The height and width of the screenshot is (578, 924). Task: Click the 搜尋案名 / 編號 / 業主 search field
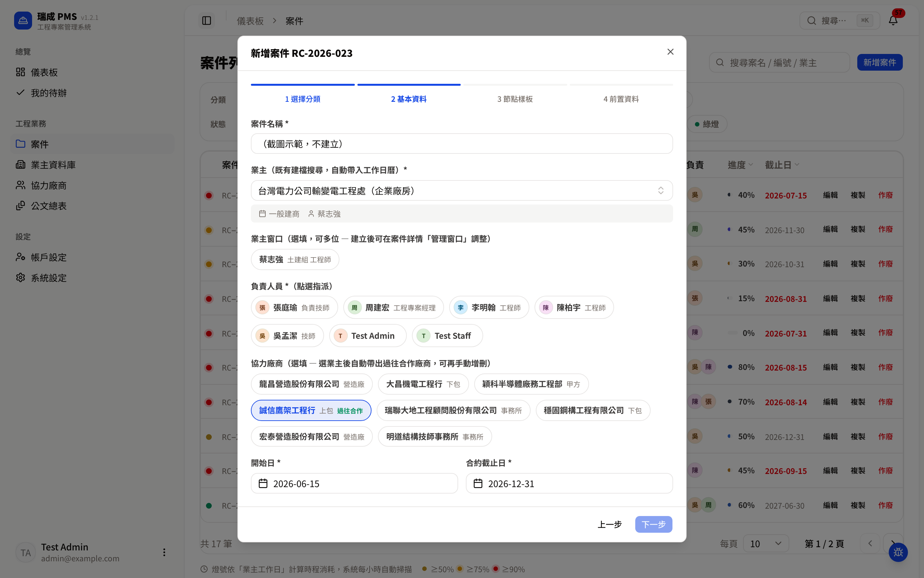point(779,62)
